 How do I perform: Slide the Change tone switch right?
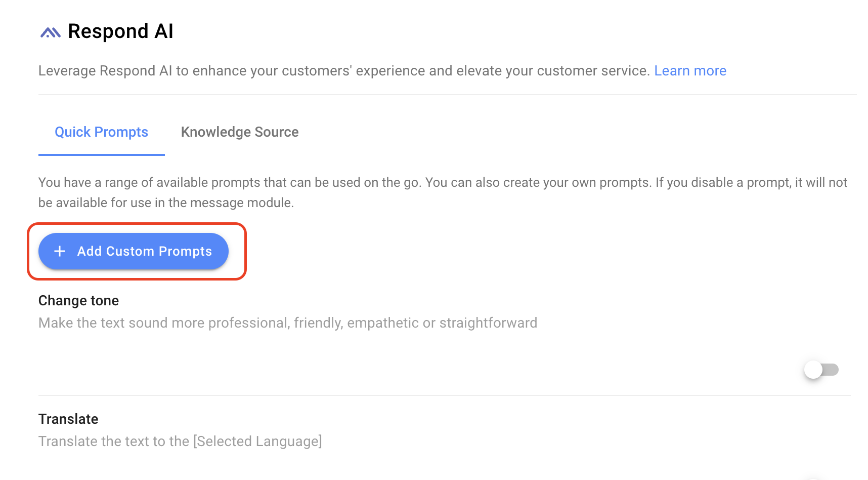pyautogui.click(x=820, y=370)
